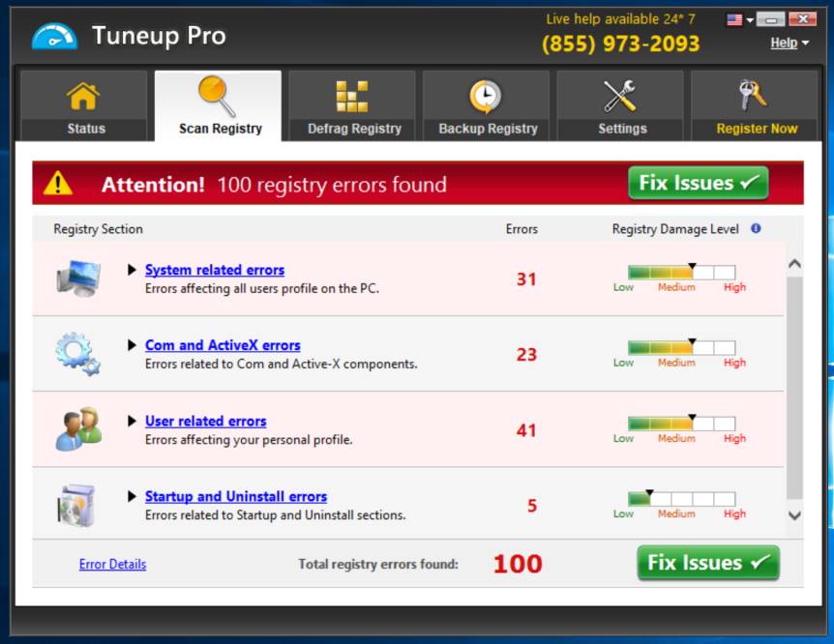834x644 pixels.
Task: Click the User related errors count 41
Action: (526, 430)
